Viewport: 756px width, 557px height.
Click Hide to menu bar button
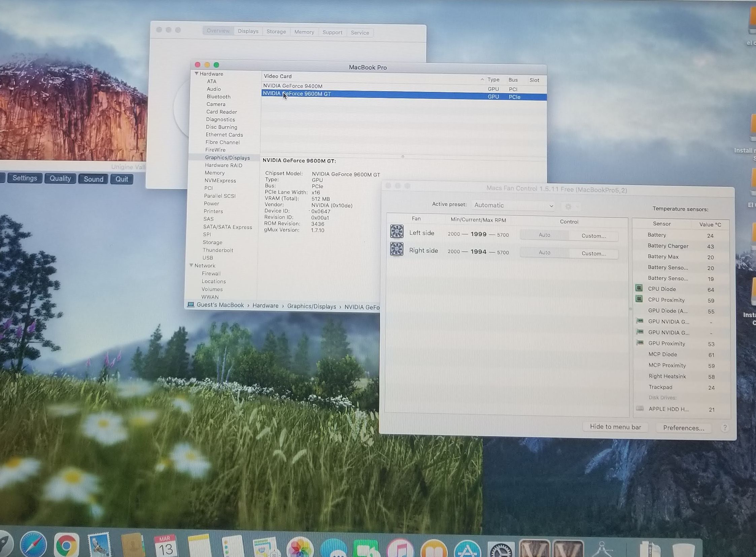click(x=615, y=427)
